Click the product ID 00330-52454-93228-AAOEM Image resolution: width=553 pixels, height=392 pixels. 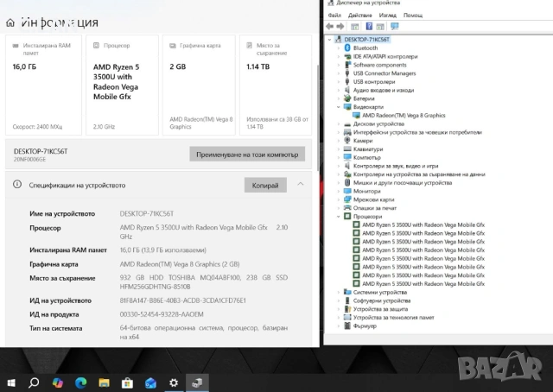tap(162, 314)
